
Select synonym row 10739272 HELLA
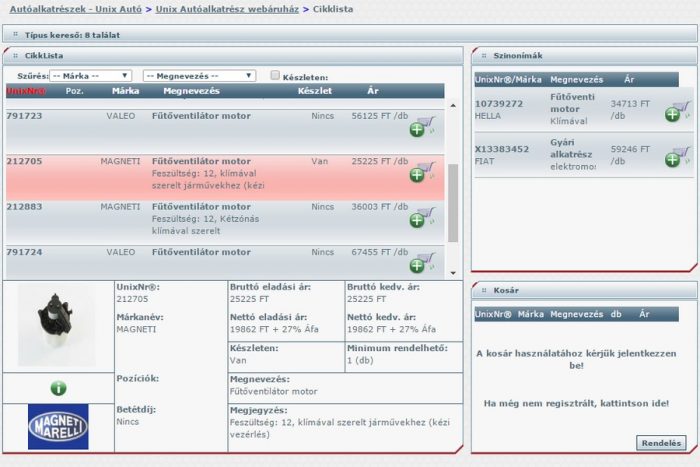click(583, 109)
